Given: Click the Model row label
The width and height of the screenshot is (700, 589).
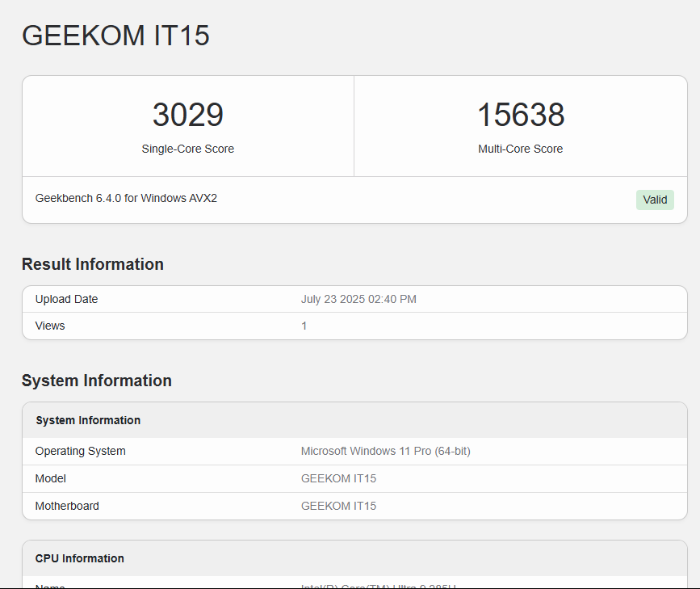Looking at the screenshot, I should [x=50, y=478].
